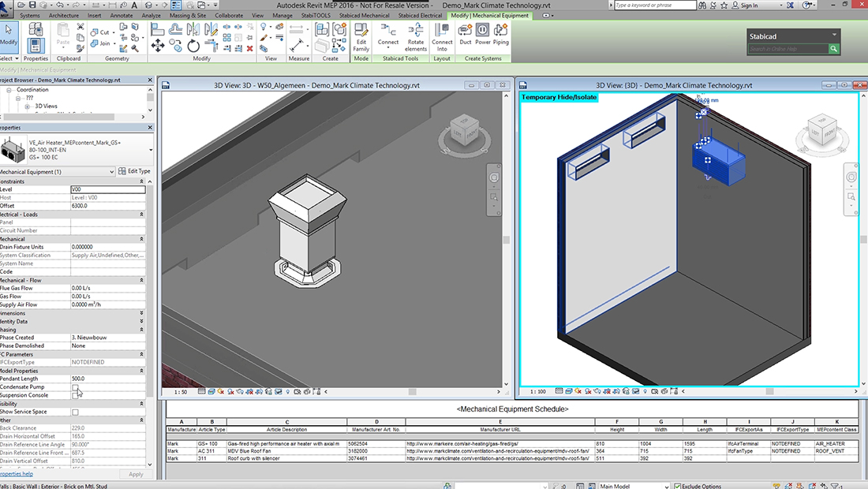Viewport: 868px width, 489px height.
Task: Click the Stabicad online help search field
Action: [x=788, y=49]
